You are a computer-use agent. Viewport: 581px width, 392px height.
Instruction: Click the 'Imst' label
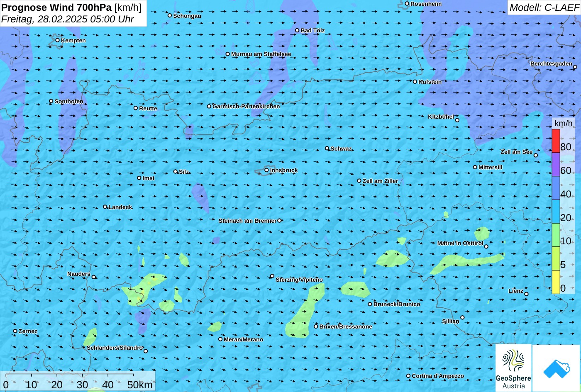tap(149, 178)
